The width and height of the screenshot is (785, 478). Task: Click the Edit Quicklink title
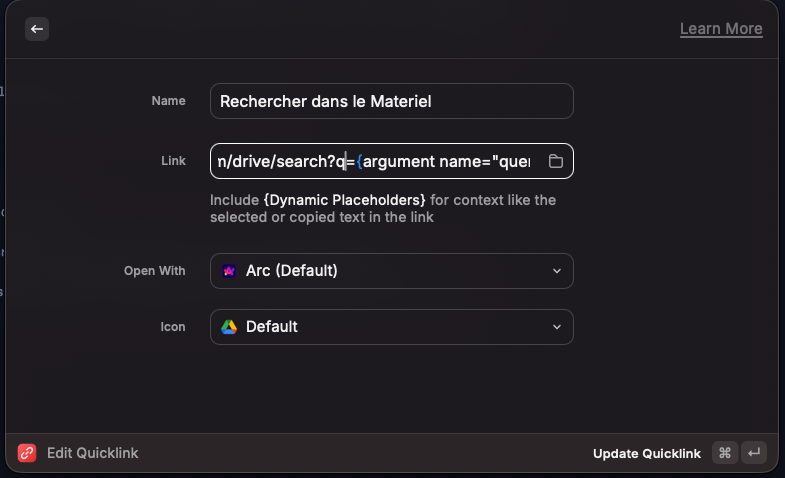(92, 453)
